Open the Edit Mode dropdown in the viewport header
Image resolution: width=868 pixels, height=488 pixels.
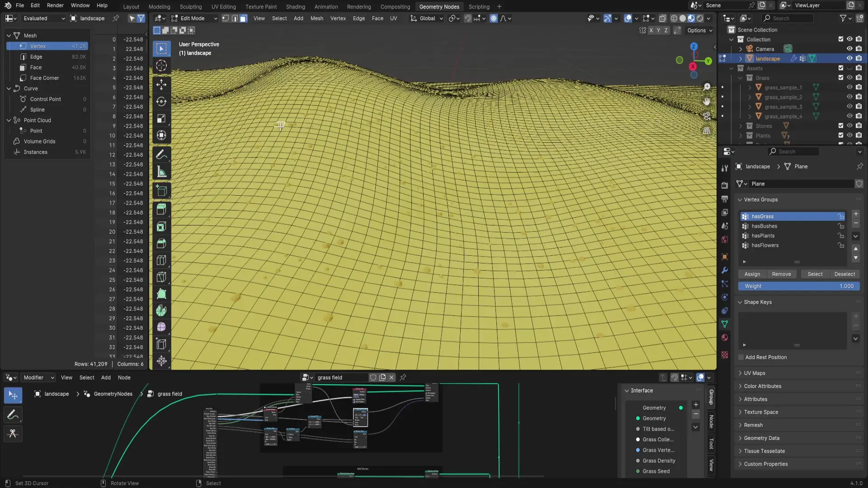(x=194, y=18)
